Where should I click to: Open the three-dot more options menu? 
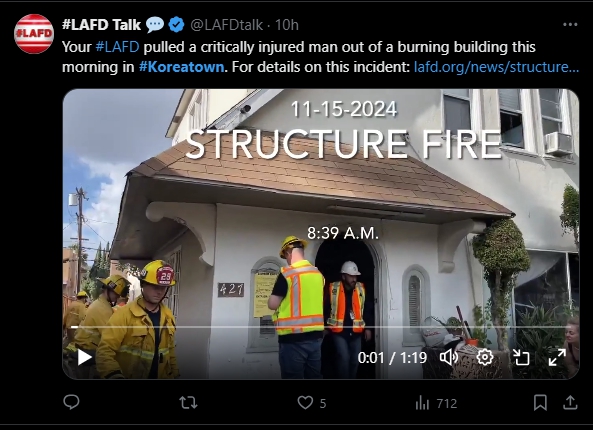point(570,25)
